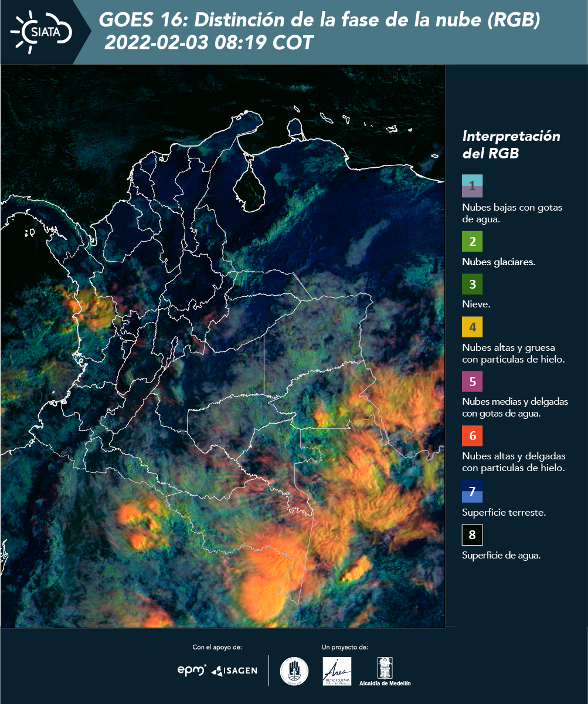Click the Área Metropolitana logo
Screen dimensions: 588x704
click(x=337, y=671)
